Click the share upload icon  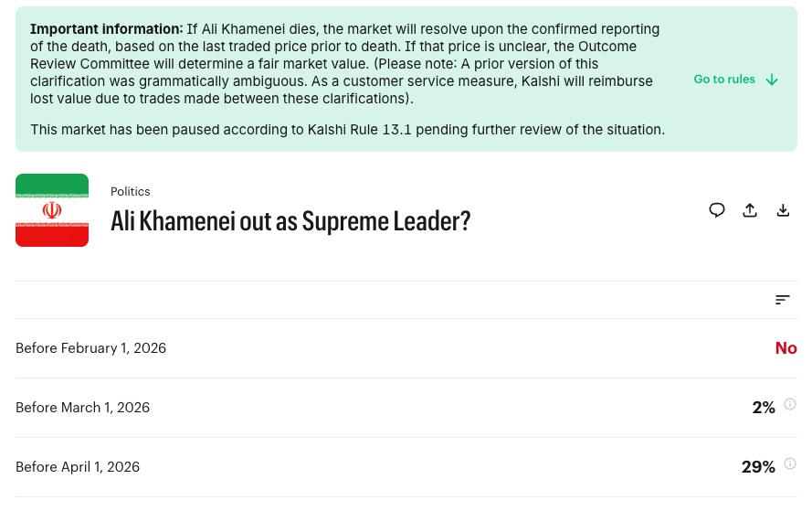point(750,210)
